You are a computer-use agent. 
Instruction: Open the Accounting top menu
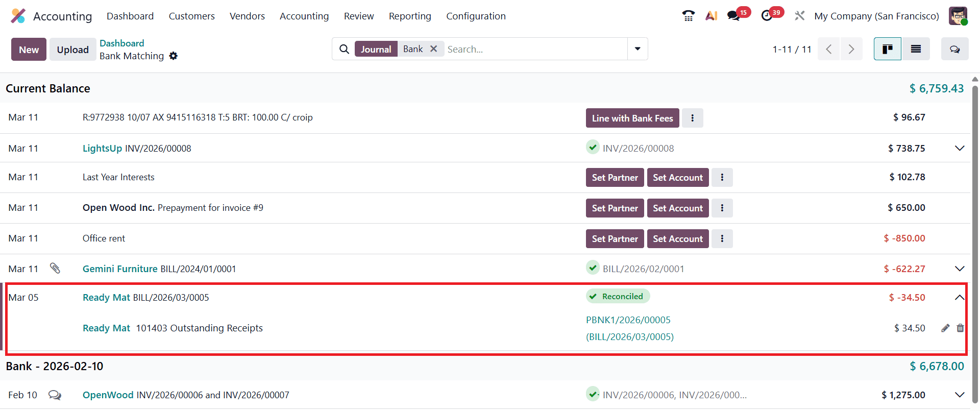[x=304, y=16]
